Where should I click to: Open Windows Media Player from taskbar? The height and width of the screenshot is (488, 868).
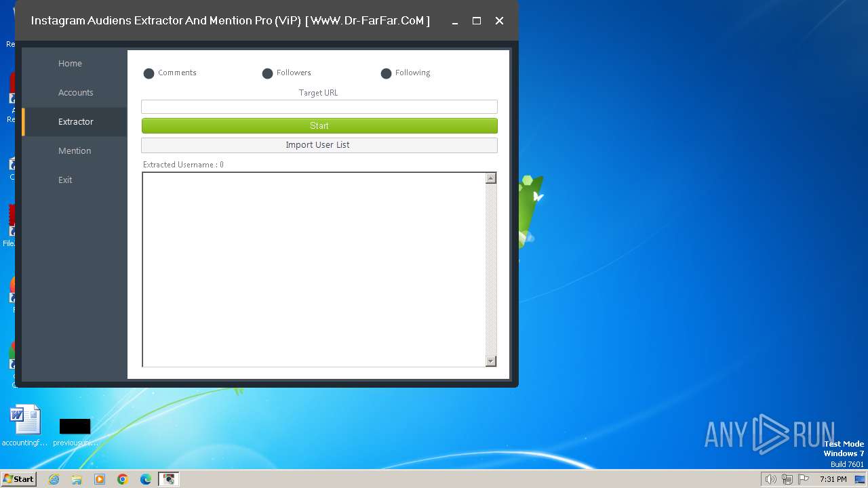tap(100, 479)
